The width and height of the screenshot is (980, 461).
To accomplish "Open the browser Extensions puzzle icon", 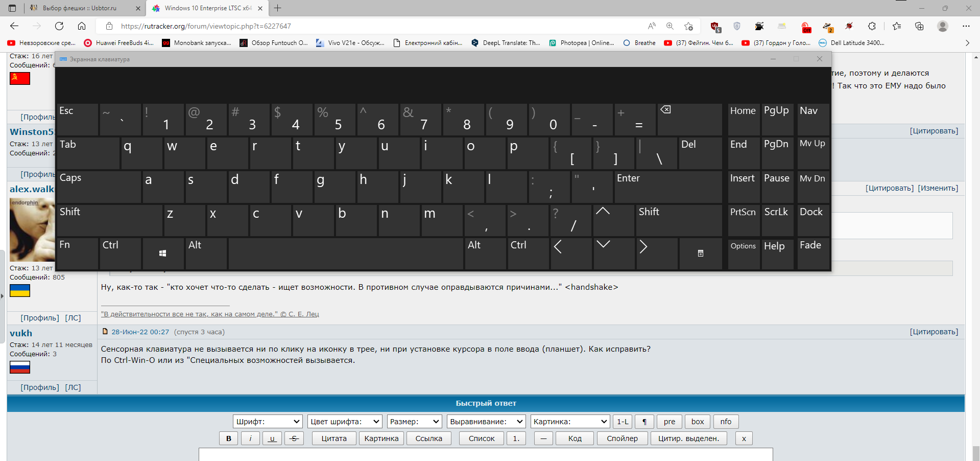I will [x=872, y=26].
